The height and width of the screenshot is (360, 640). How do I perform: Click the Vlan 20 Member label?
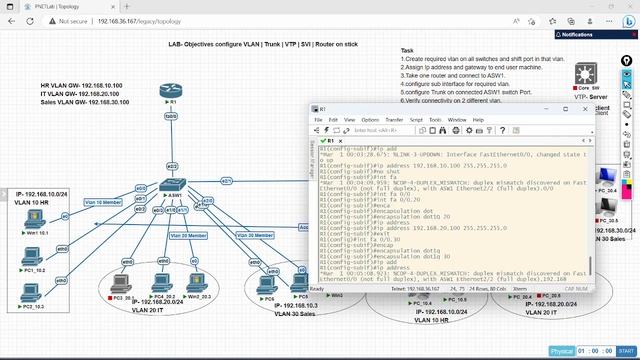(x=188, y=236)
